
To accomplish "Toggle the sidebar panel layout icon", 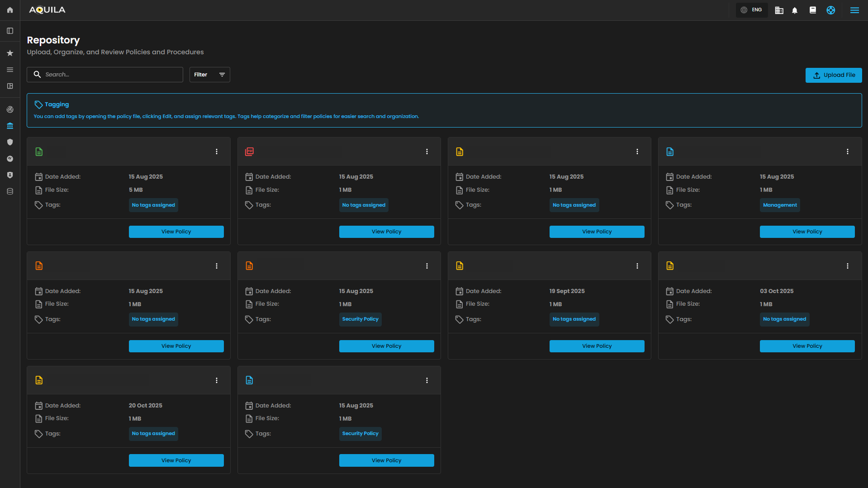I will click(x=10, y=31).
